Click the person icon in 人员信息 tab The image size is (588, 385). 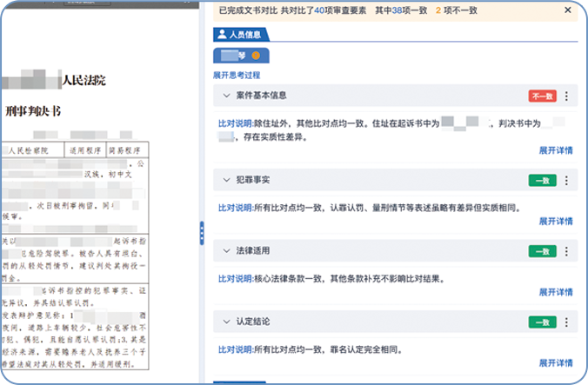coord(222,35)
